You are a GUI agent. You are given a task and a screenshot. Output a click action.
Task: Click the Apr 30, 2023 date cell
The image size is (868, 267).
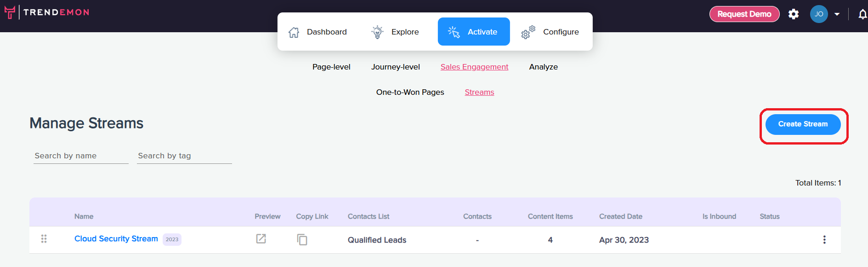tap(624, 240)
